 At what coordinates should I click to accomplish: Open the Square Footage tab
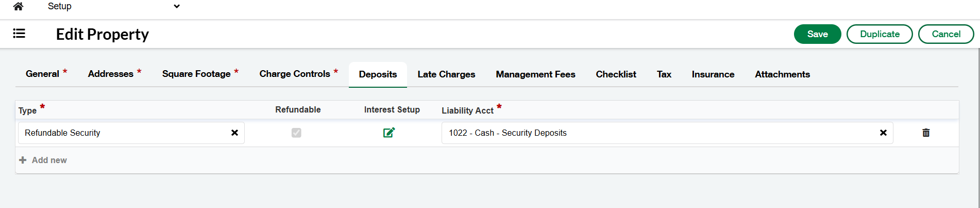(200, 74)
